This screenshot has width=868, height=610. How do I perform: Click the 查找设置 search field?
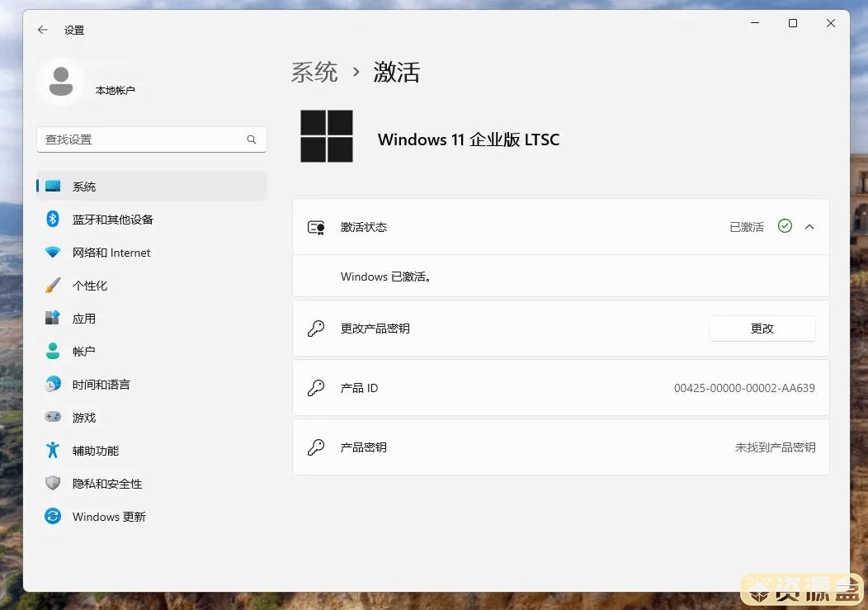tap(152, 139)
